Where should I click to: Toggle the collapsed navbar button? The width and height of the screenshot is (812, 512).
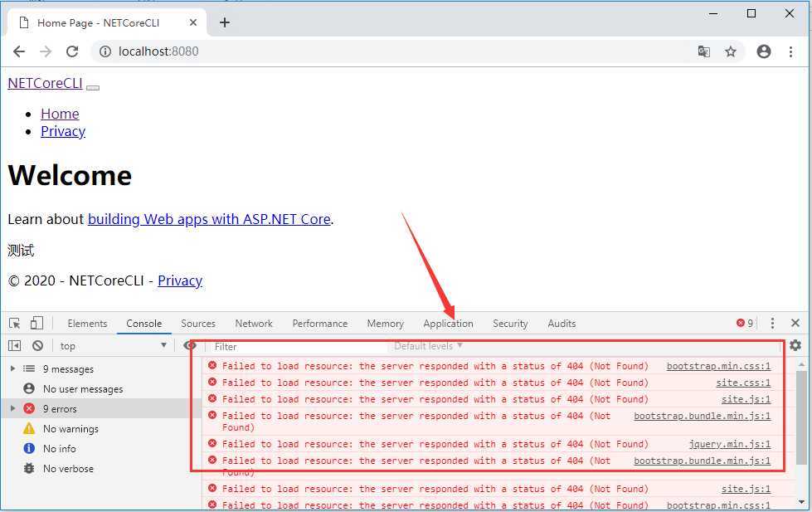(93, 88)
